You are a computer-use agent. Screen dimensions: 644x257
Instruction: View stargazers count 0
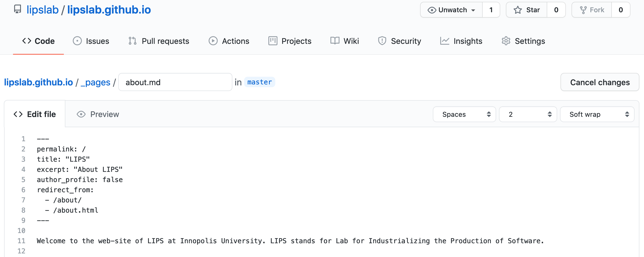tap(556, 10)
